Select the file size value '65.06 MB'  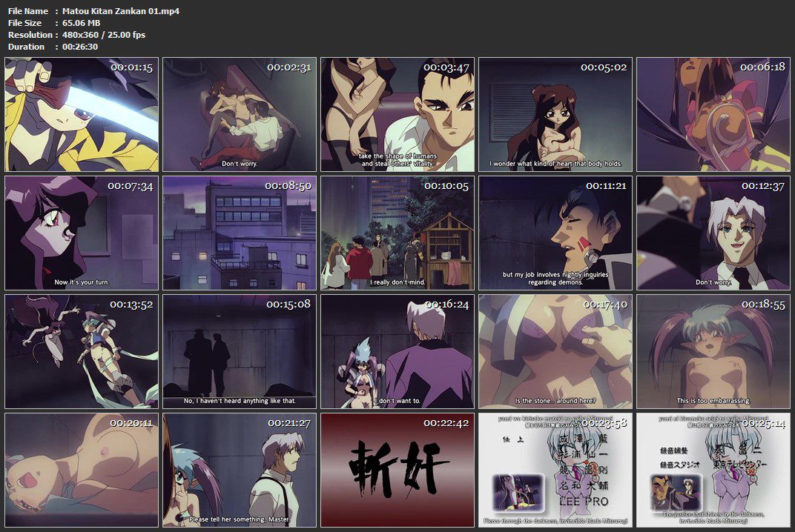coord(81,23)
